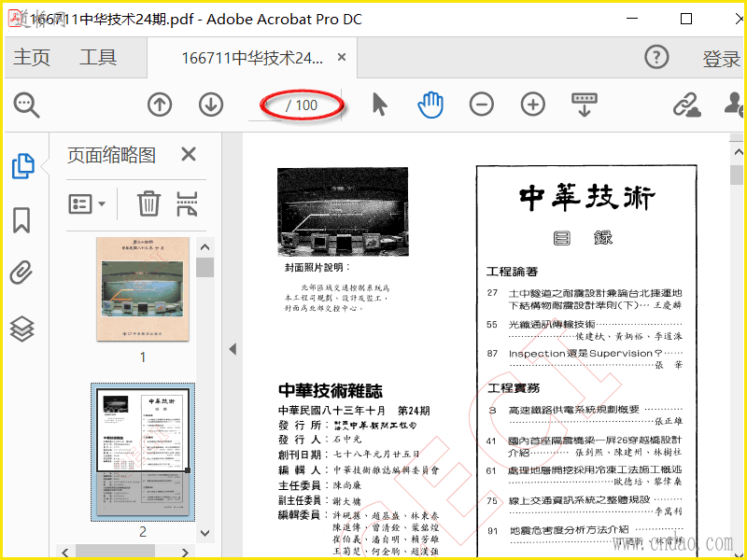Click the 地震危害度分析方法介紹 entry
The height and width of the screenshot is (560, 747).
tap(570, 529)
